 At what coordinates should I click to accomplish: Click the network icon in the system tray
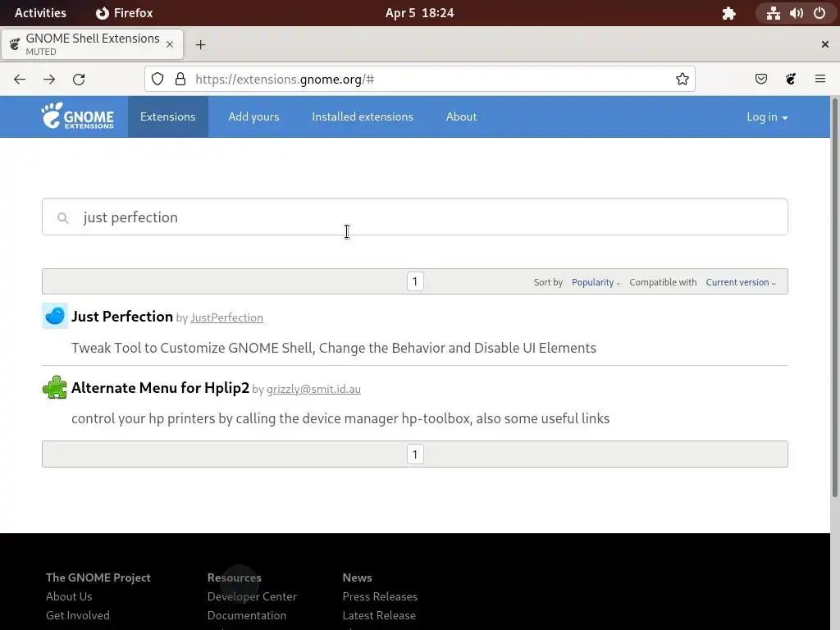(x=773, y=13)
